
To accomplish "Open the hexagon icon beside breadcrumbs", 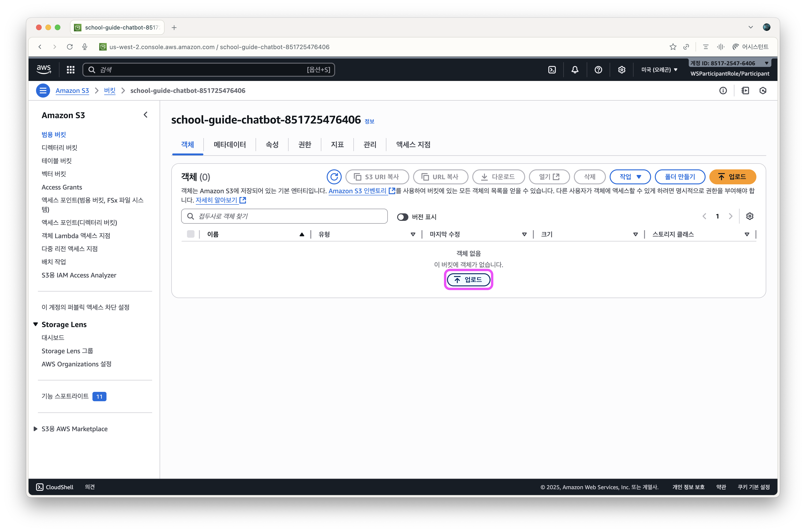I will pos(763,91).
